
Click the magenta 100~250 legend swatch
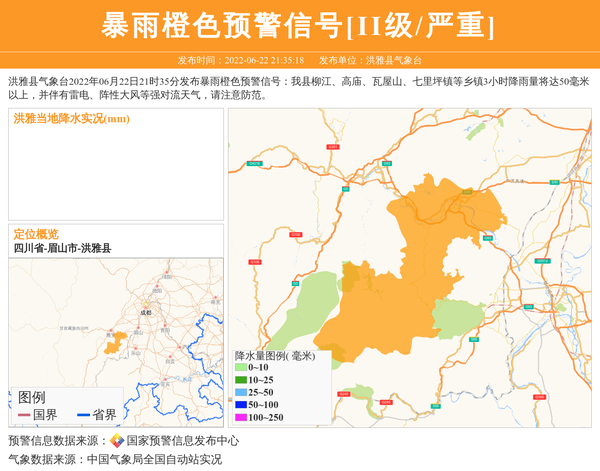point(241,417)
